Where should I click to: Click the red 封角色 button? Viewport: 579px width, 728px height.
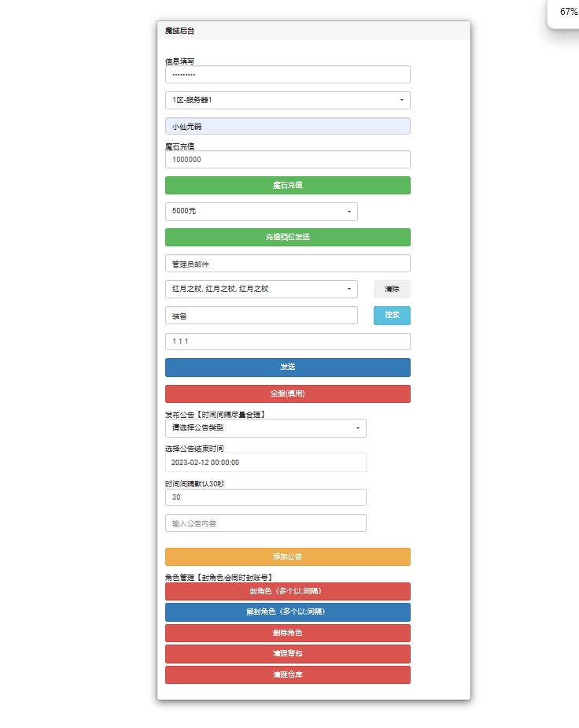(288, 592)
